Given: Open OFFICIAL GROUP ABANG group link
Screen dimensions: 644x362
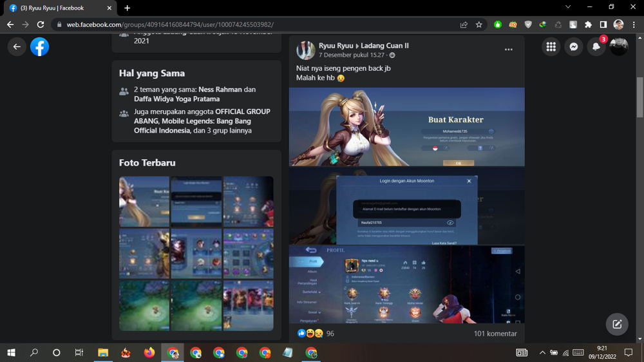Looking at the screenshot, I should [202, 117].
